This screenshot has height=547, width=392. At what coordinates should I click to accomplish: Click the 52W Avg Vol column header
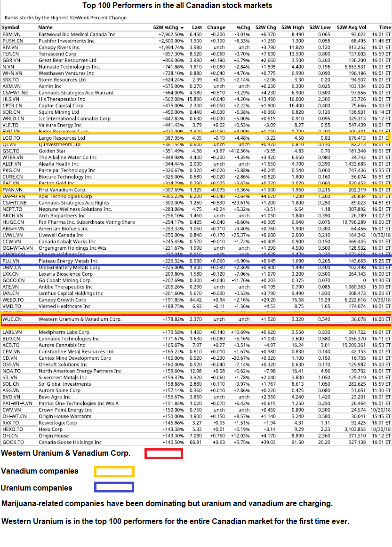click(352, 27)
